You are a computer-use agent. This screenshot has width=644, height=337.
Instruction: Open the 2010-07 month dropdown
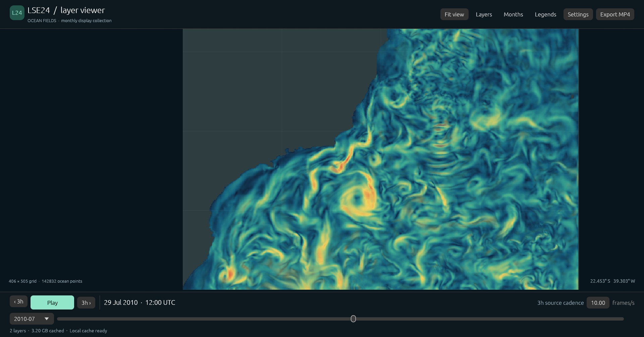point(32,319)
